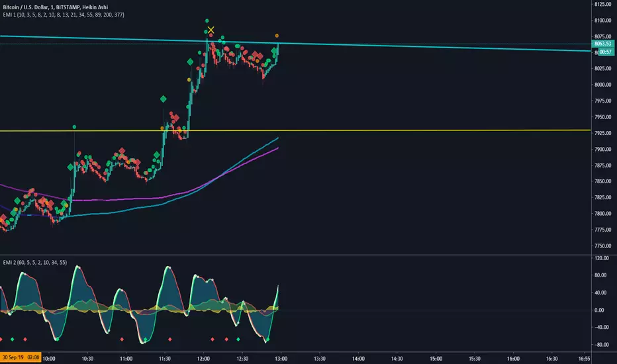Screen dimensions: 617x364
Task: Click the 8063.53 current price label
Action: (602, 44)
